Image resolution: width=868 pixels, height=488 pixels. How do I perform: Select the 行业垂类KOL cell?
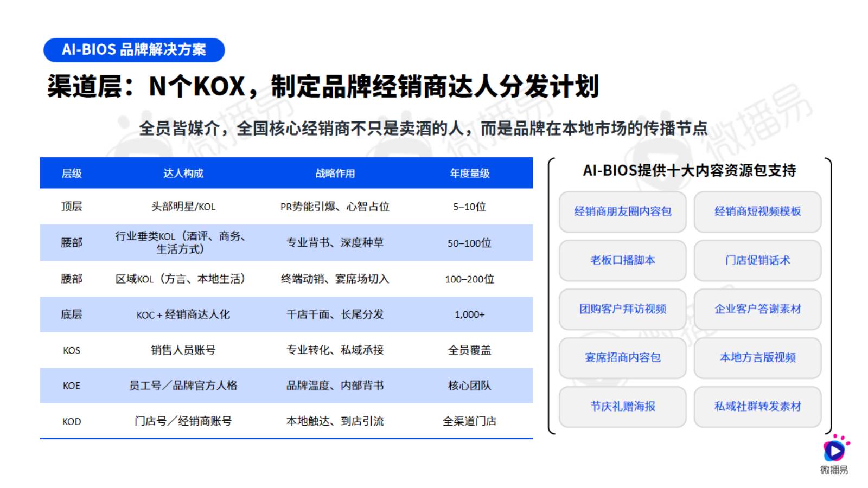coord(181,242)
